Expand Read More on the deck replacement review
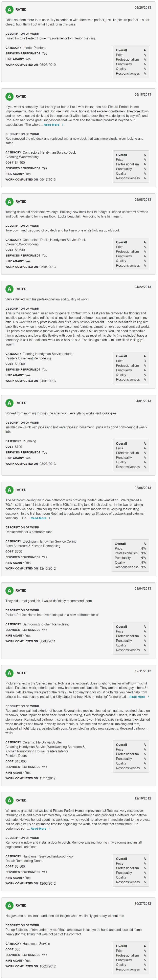The height and width of the screenshot is (980, 158). pos(51,125)
